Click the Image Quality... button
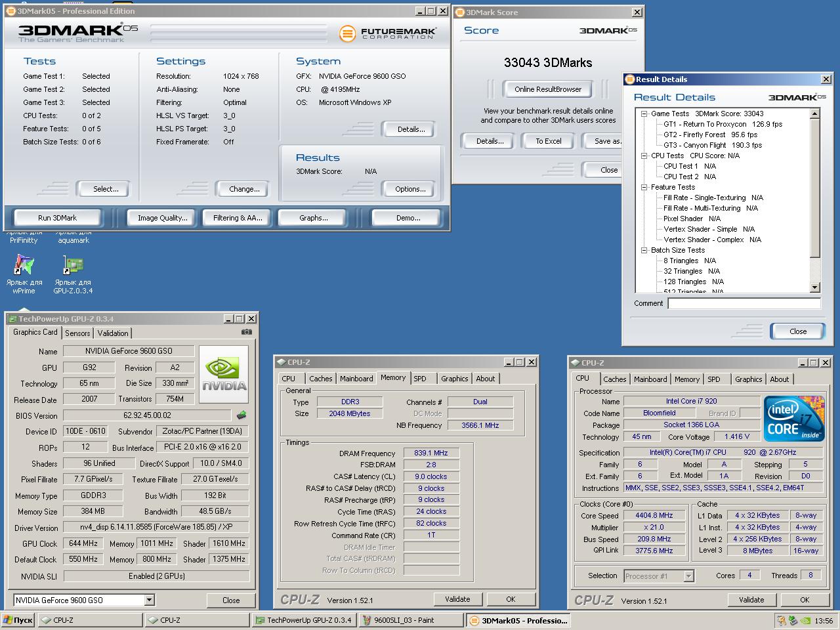Viewport: 840px width, 630px height. 162,218
